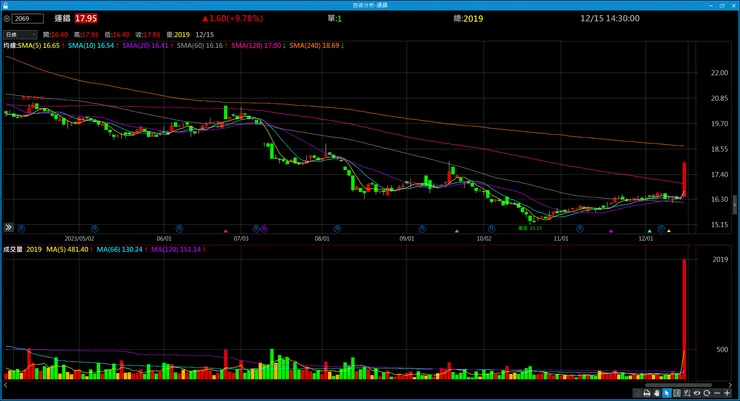Click the collapse handle on the right edge
The height and width of the screenshot is (401, 740).
735,205
